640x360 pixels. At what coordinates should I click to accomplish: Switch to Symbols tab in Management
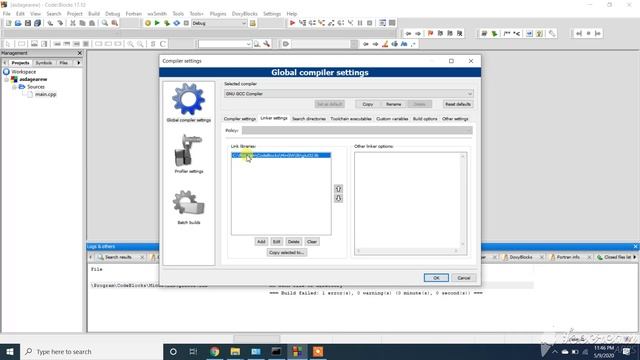44,63
